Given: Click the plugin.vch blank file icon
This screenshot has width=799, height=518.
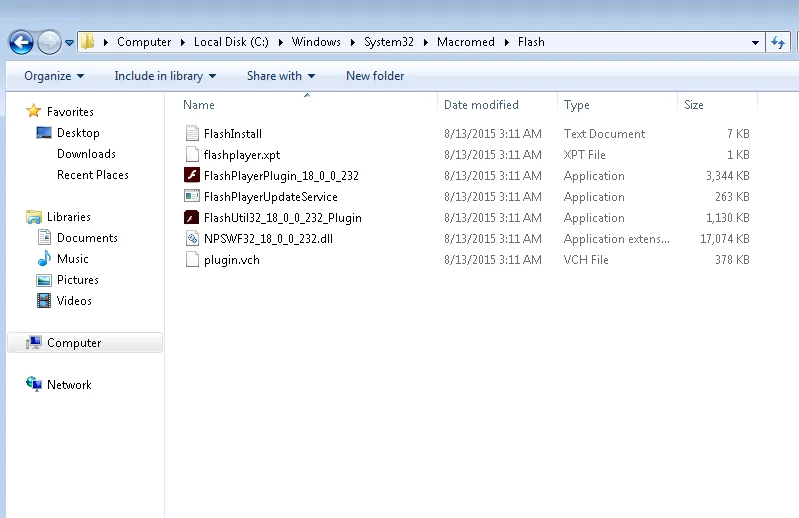Looking at the screenshot, I should (x=192, y=260).
